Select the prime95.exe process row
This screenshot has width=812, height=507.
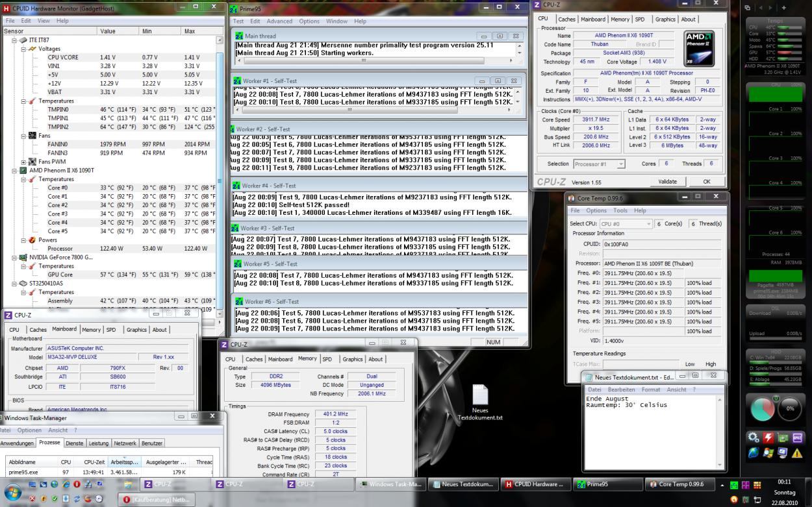point(108,473)
